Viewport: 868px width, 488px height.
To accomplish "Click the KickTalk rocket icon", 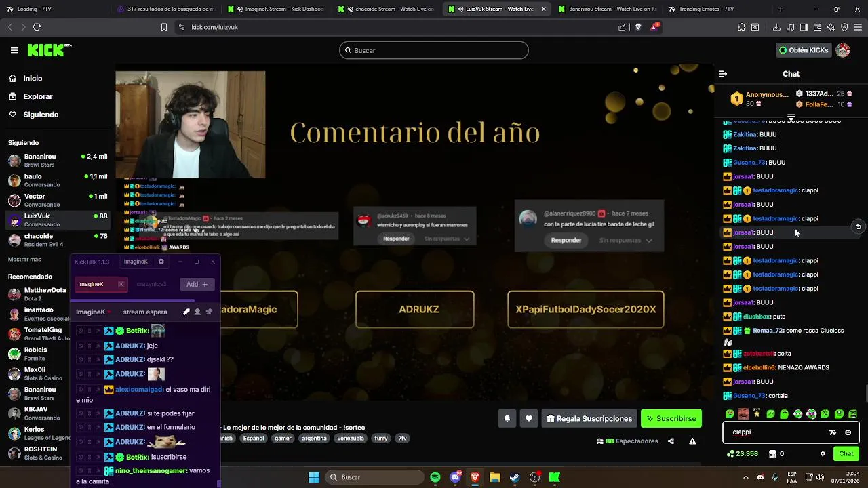I will [186, 312].
